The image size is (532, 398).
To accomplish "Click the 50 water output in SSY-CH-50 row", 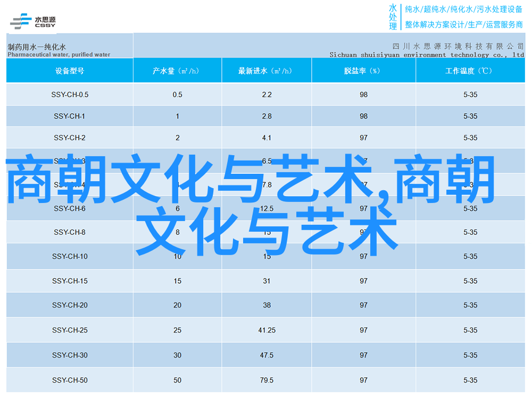I will tap(178, 380).
